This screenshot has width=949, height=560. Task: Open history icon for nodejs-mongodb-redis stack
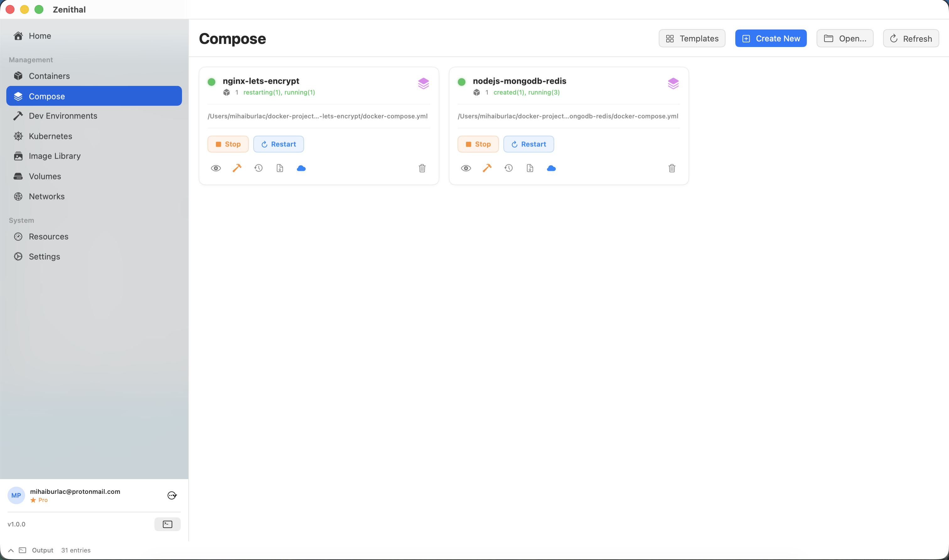tap(508, 168)
